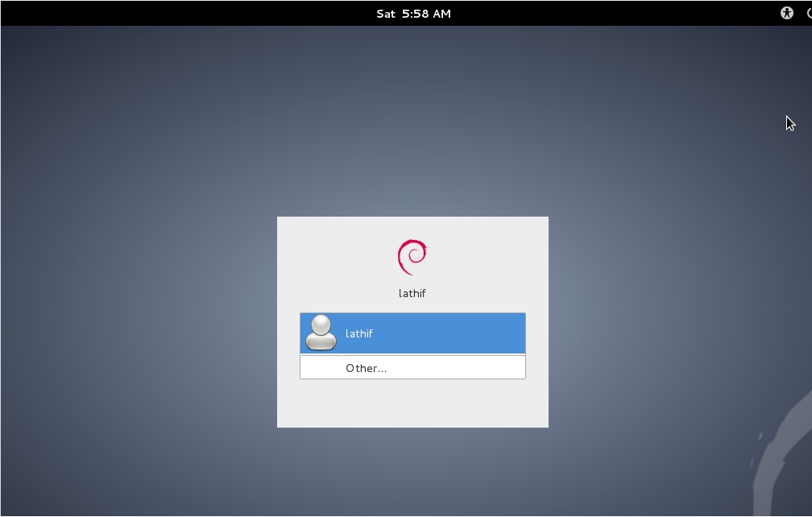
Task: Open the Sat 5:58 AM clock
Action: point(413,14)
